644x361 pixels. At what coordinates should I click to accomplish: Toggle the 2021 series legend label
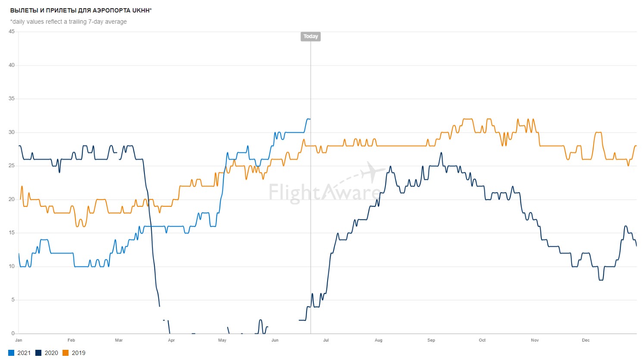point(24,353)
